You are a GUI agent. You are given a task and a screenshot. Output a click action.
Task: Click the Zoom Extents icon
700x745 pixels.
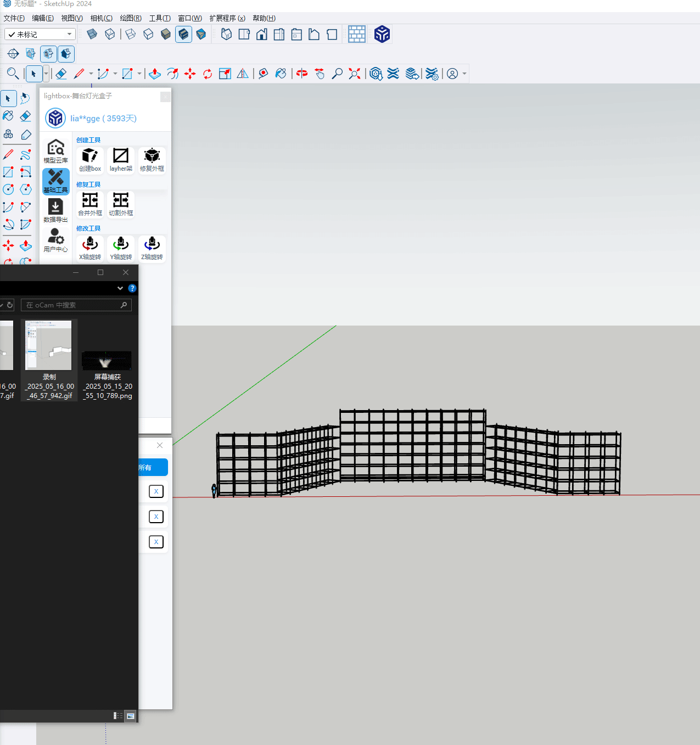pyautogui.click(x=355, y=74)
